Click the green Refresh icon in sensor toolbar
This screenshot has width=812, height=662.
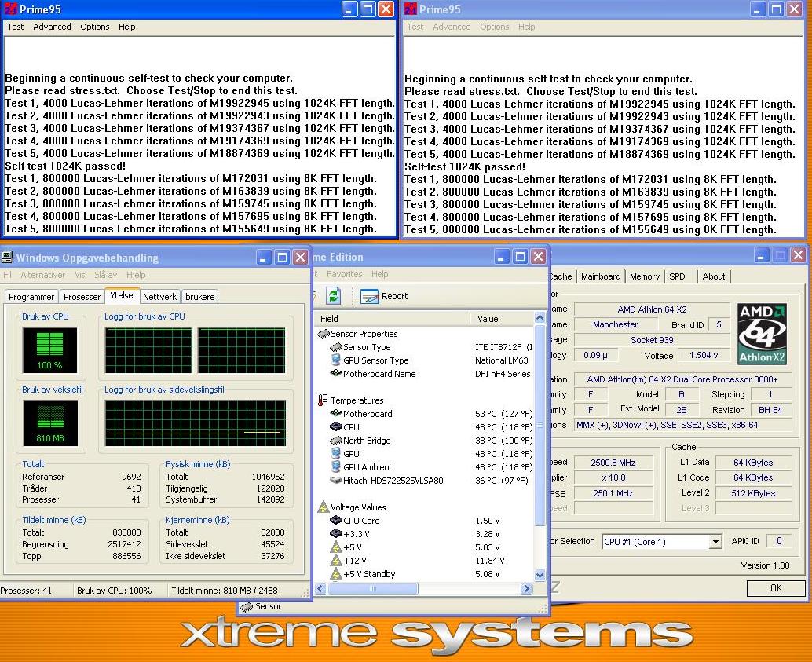[334, 296]
